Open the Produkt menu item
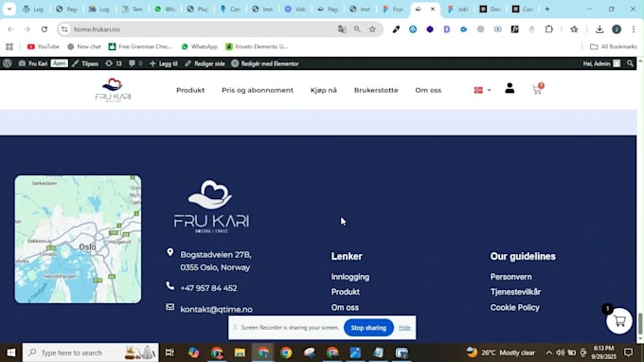The width and height of the screenshot is (644, 362). pos(190,90)
